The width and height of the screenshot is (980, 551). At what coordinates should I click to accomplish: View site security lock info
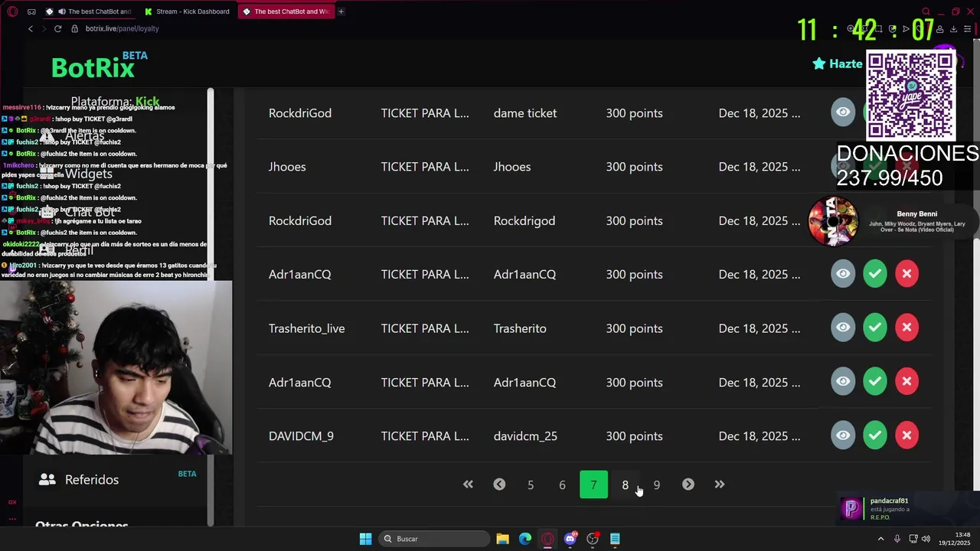point(75,28)
